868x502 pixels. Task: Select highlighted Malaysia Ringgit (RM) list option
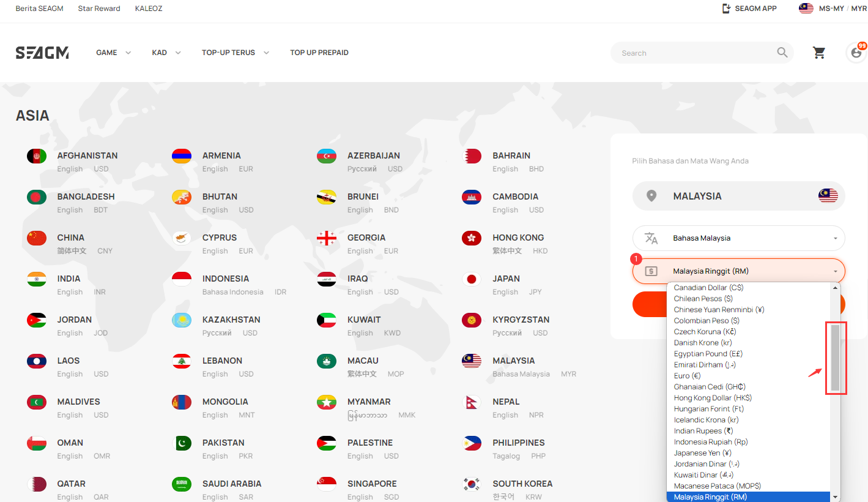coord(748,497)
